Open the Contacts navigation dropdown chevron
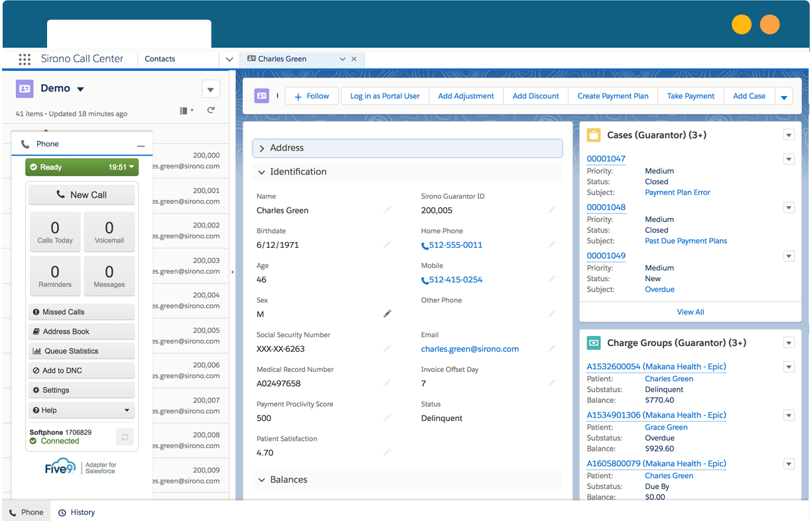This screenshot has width=812, height=521. [230, 59]
